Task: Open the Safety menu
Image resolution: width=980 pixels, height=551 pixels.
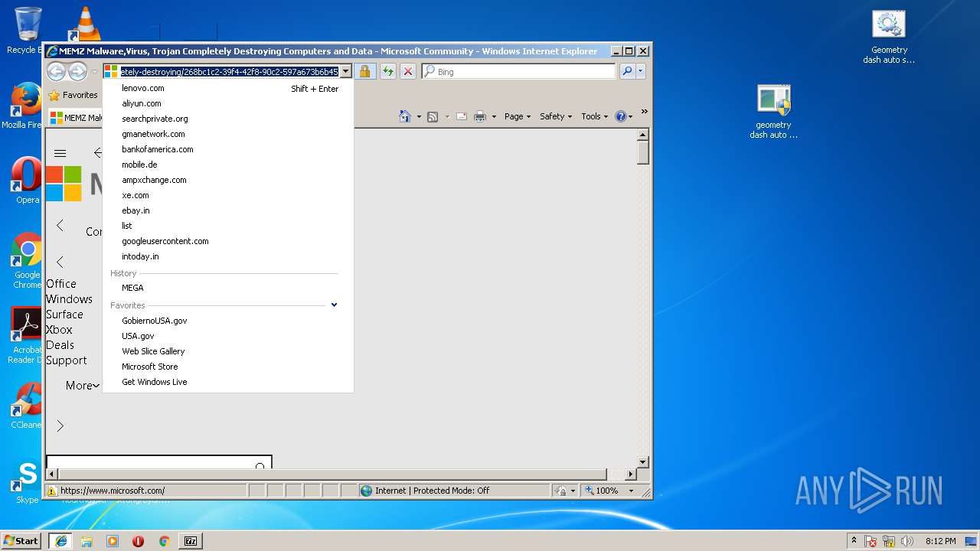Action: (556, 116)
